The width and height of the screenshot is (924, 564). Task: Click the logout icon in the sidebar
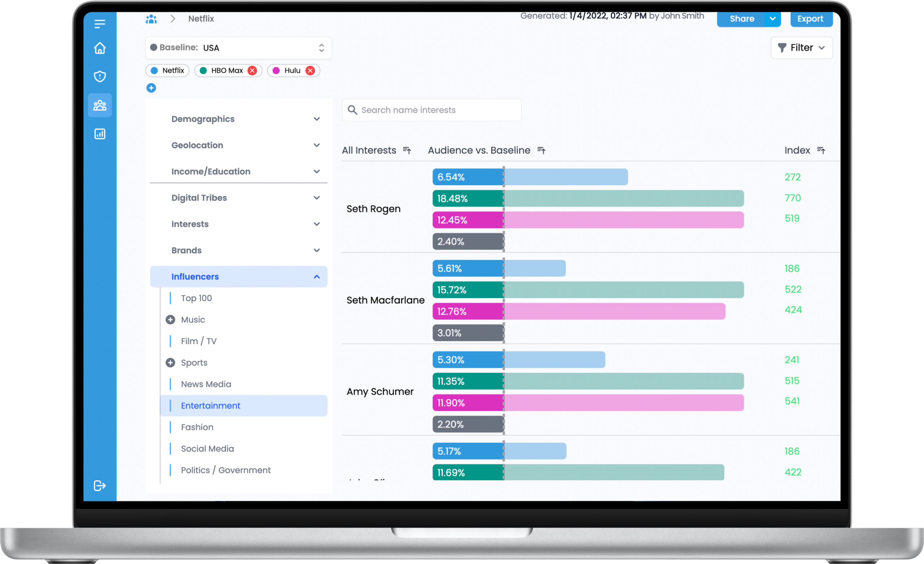point(99,486)
